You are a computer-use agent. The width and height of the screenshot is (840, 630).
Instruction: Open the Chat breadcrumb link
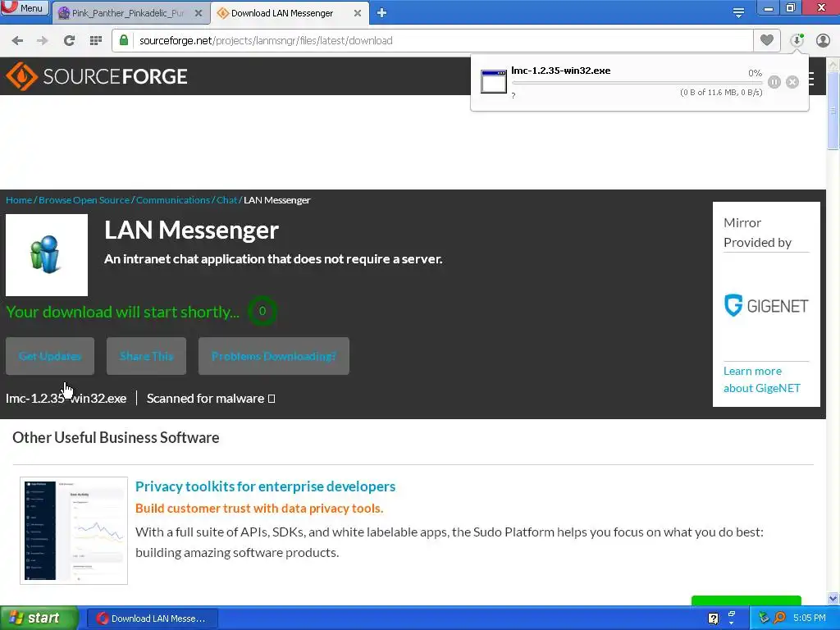click(226, 200)
